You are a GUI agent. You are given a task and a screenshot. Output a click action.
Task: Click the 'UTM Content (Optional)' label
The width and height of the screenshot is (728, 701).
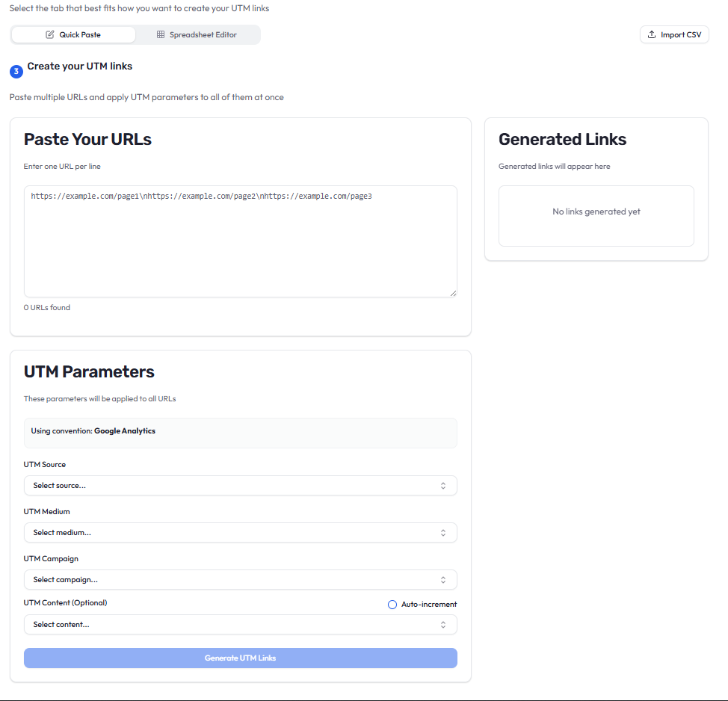[66, 602]
